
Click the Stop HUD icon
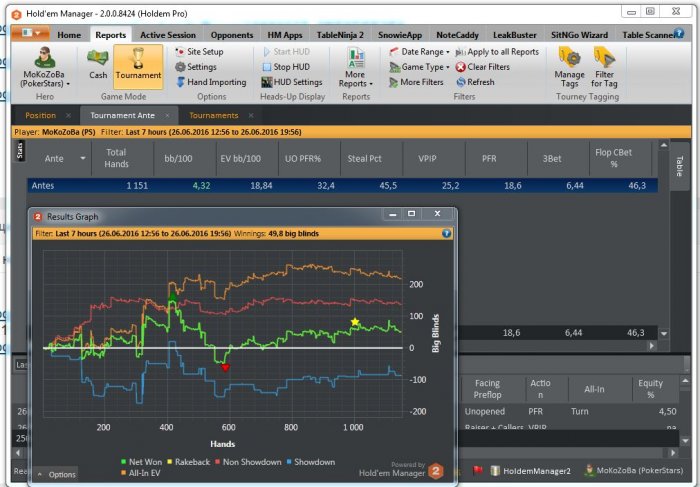click(290, 67)
